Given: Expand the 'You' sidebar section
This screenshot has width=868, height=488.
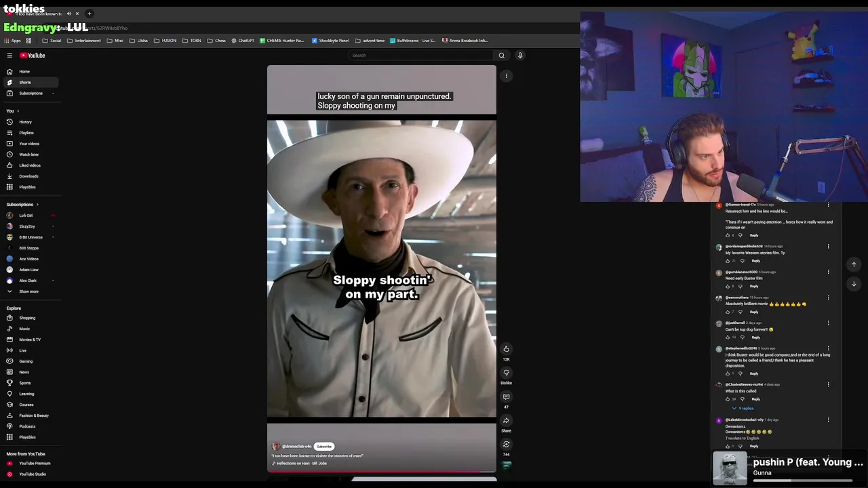Looking at the screenshot, I should (x=13, y=111).
